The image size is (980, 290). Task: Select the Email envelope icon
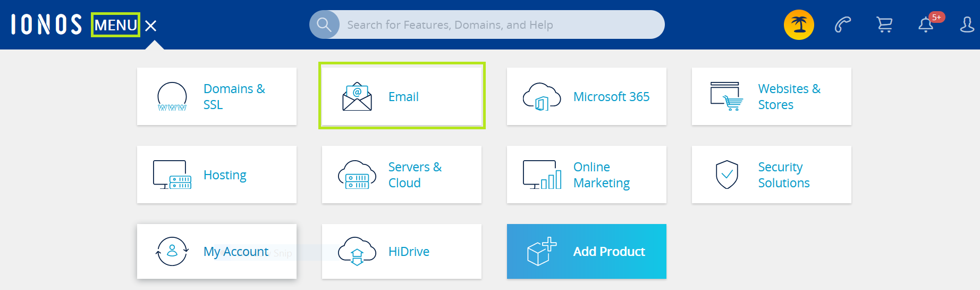pyautogui.click(x=357, y=96)
